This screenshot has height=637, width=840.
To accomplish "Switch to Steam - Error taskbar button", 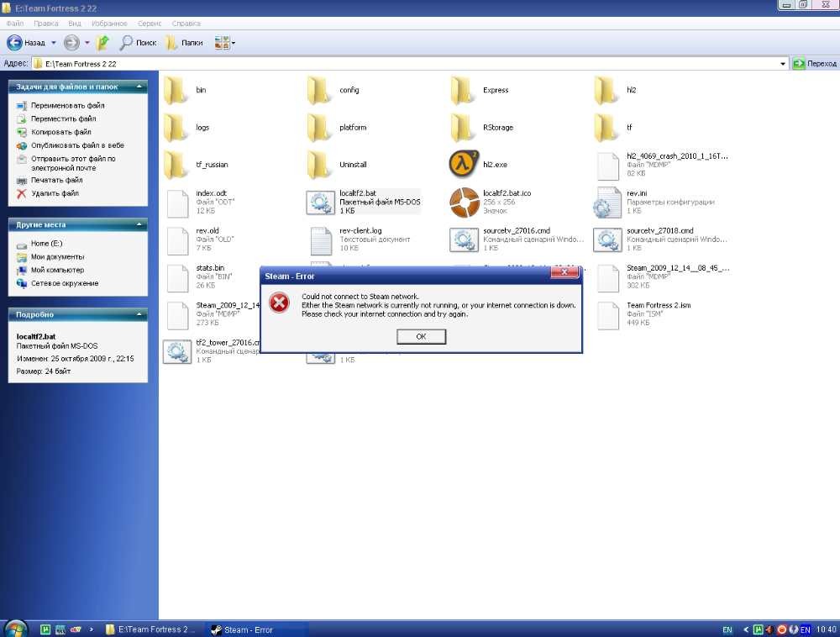I will (256, 629).
